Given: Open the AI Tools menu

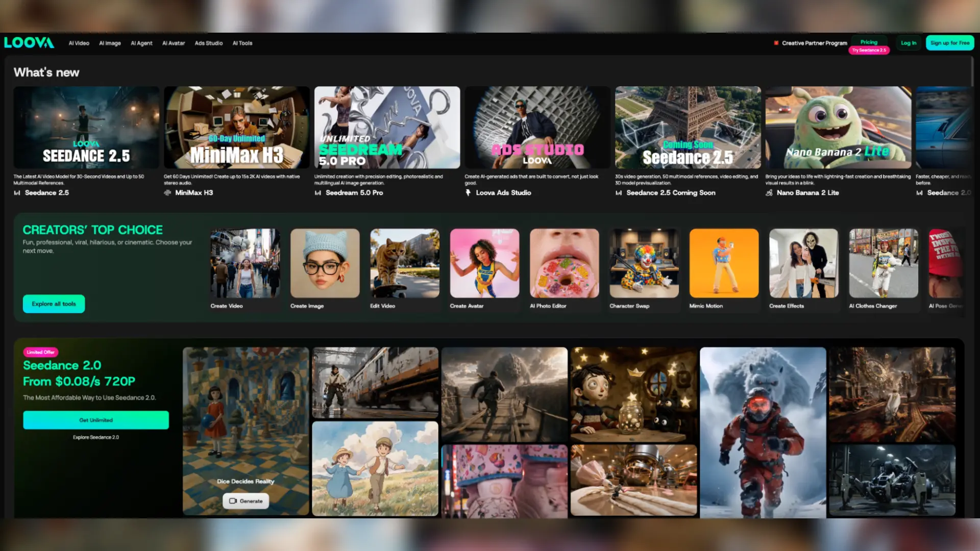Looking at the screenshot, I should pos(242,43).
